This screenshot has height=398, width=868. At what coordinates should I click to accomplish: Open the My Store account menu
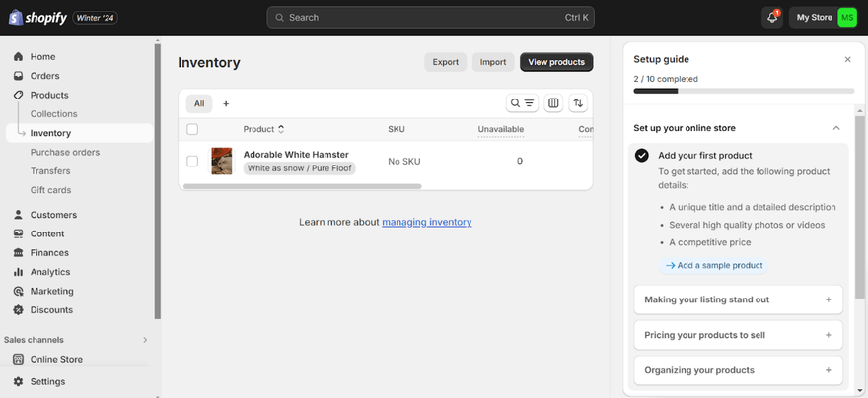click(824, 17)
